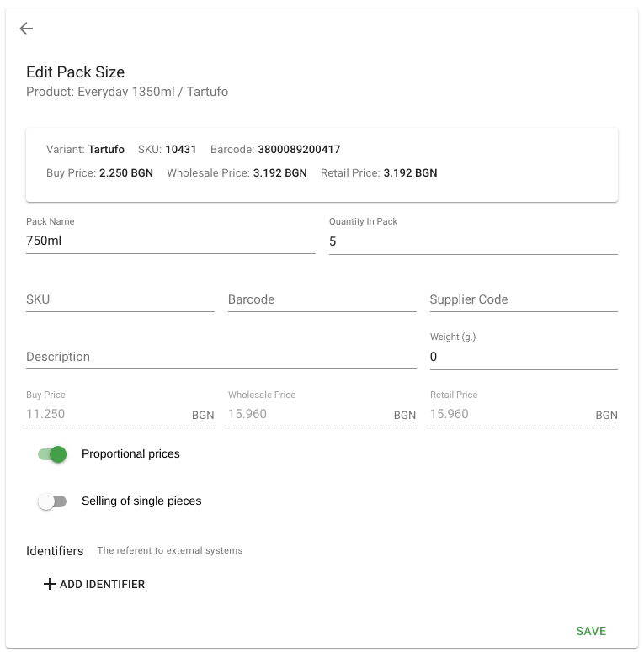Click the variant name Tartufo in card
644x652 pixels.
(x=106, y=149)
